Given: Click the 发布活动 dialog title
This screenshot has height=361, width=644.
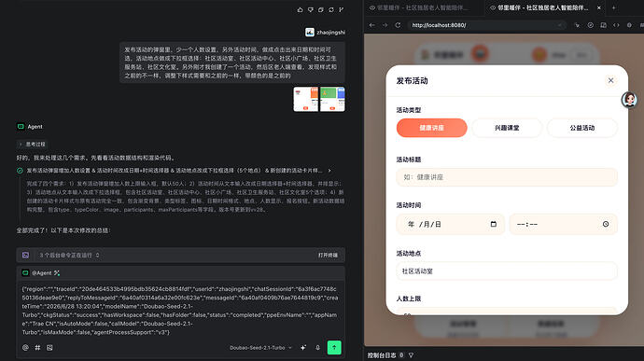Looking at the screenshot, I should [412, 81].
